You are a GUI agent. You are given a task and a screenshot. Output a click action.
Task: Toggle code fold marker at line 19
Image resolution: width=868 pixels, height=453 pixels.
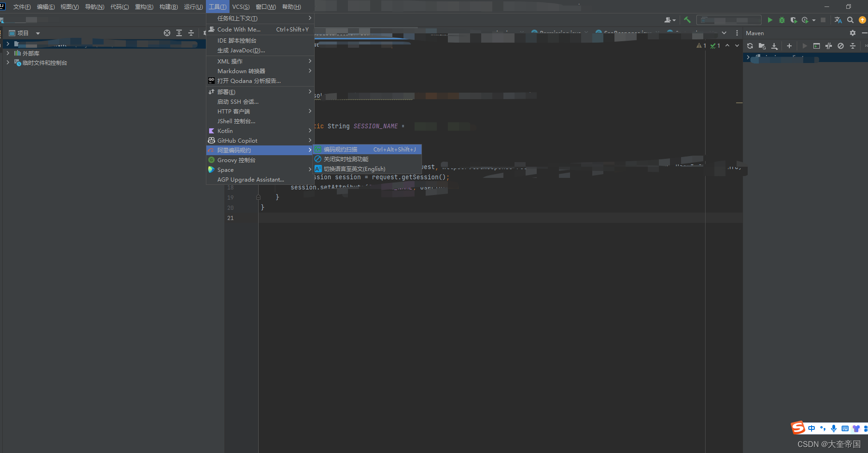tap(258, 197)
